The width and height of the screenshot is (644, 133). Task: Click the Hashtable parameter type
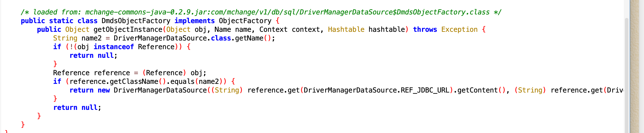tap(346, 29)
